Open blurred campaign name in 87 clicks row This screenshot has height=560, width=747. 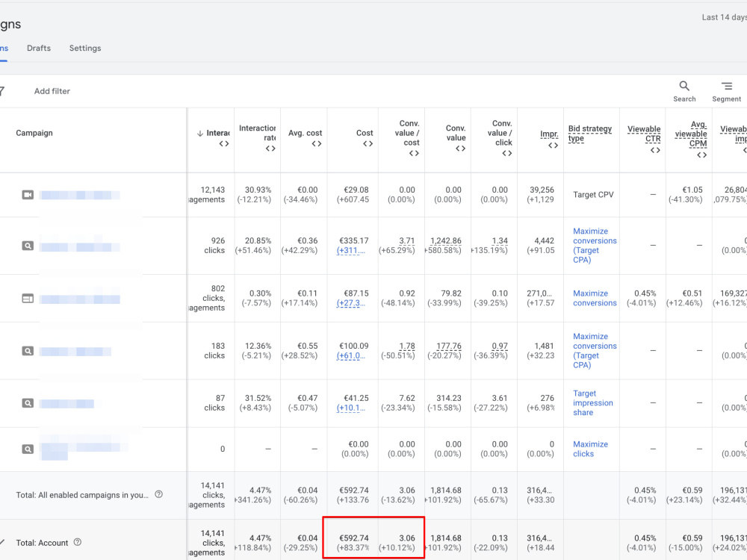66,404
